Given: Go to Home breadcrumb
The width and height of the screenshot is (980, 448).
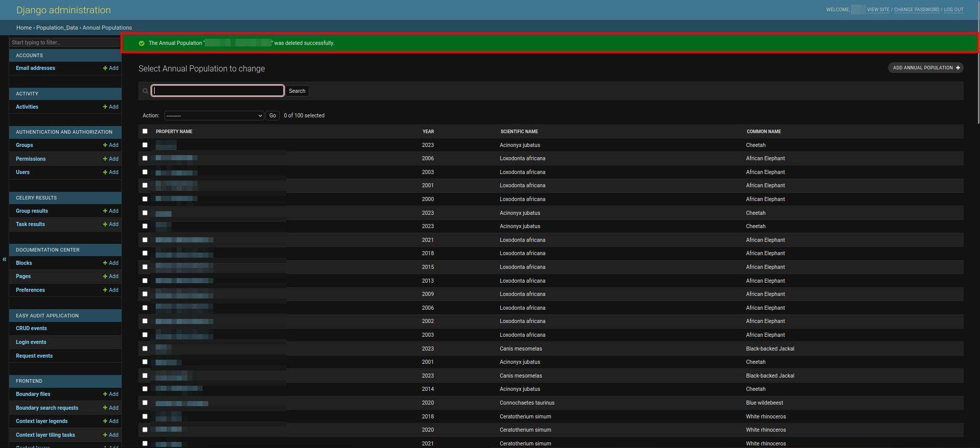Looking at the screenshot, I should pos(24,28).
